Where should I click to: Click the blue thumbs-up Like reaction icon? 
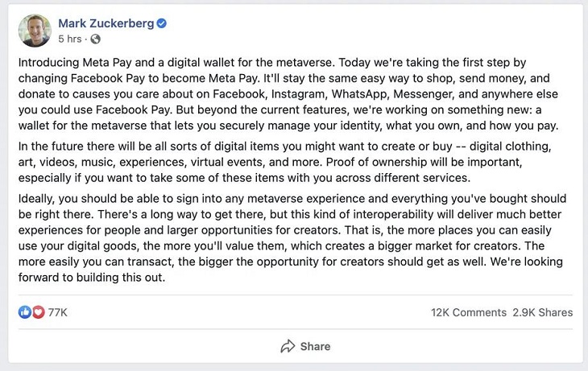click(26, 312)
